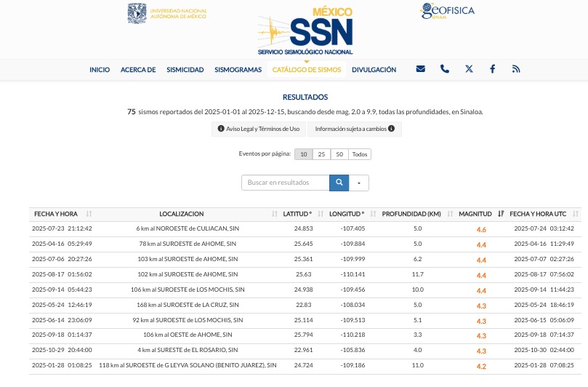This screenshot has height=387, width=588.
Task: Click UTC time '2025-10-30 02:44:00'
Action: tap(544, 350)
